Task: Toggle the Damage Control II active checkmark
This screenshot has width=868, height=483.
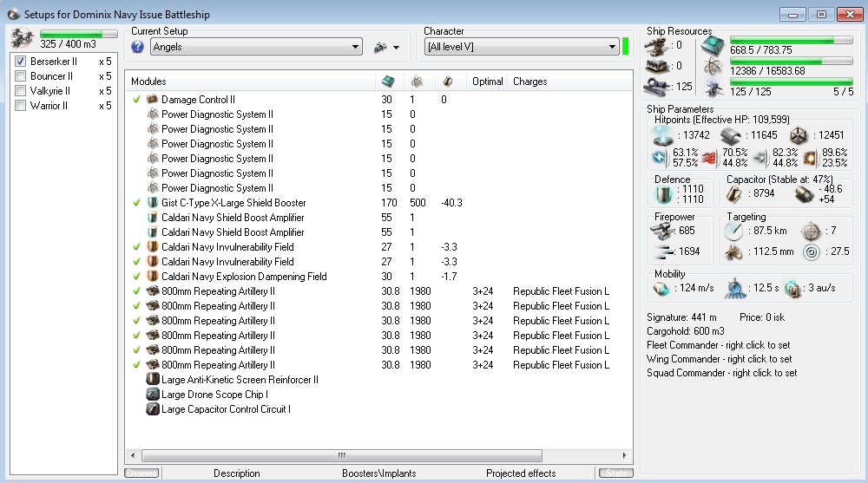Action: tap(137, 100)
